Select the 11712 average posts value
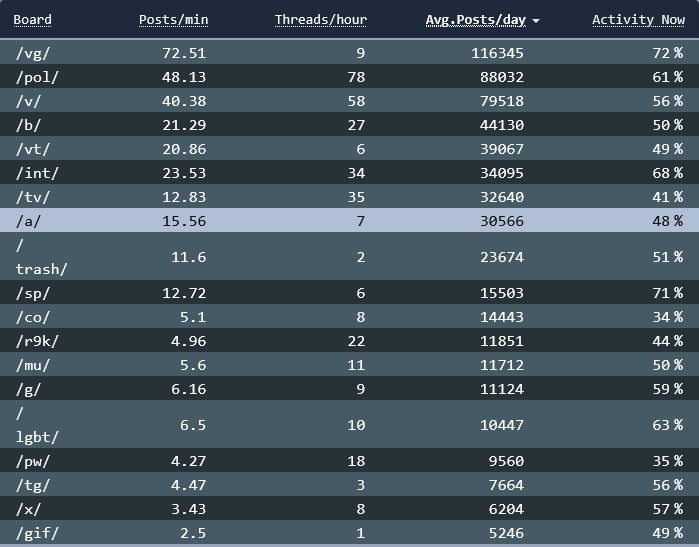This screenshot has width=699, height=547. tap(502, 366)
